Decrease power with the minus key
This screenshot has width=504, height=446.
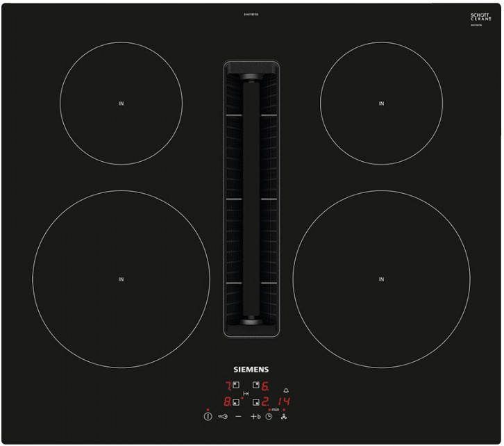tap(238, 416)
